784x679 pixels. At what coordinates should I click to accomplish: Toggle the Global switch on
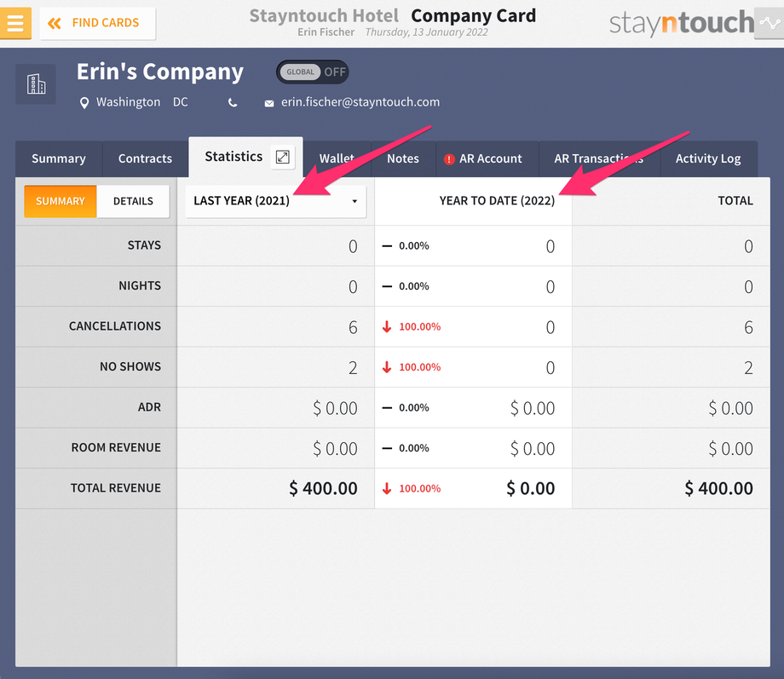coord(313,72)
